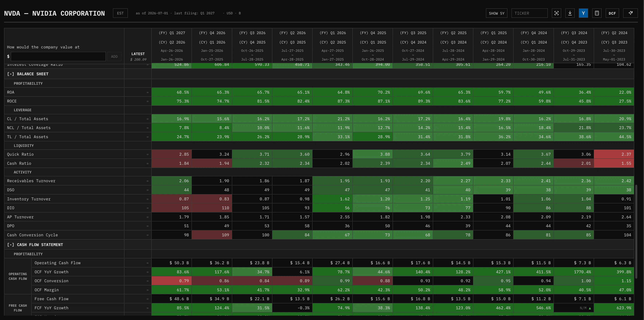The height and width of the screenshot is (320, 644).
Task: Click the equals icon in Cash Ratio row
Action: point(147,163)
